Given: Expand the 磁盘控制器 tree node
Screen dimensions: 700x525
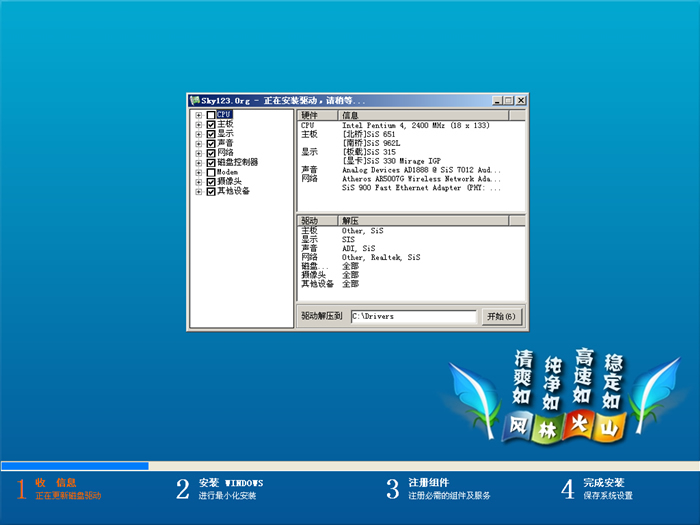Looking at the screenshot, I should 199,162.
